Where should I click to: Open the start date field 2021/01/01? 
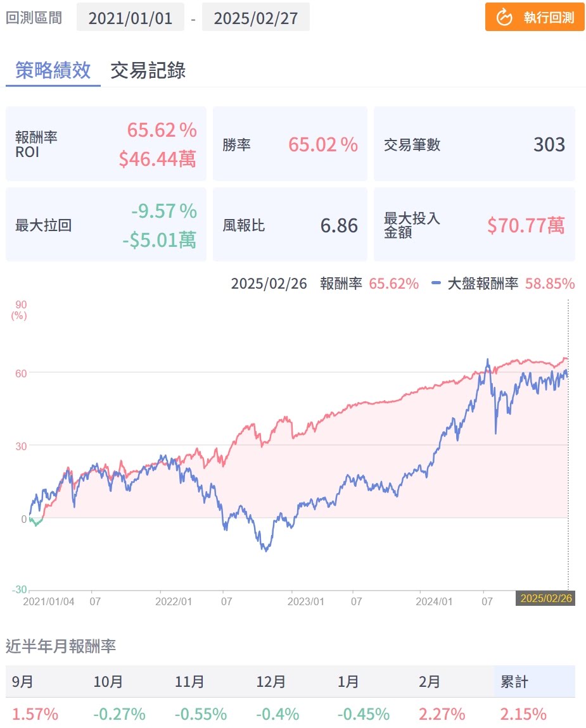tap(130, 17)
